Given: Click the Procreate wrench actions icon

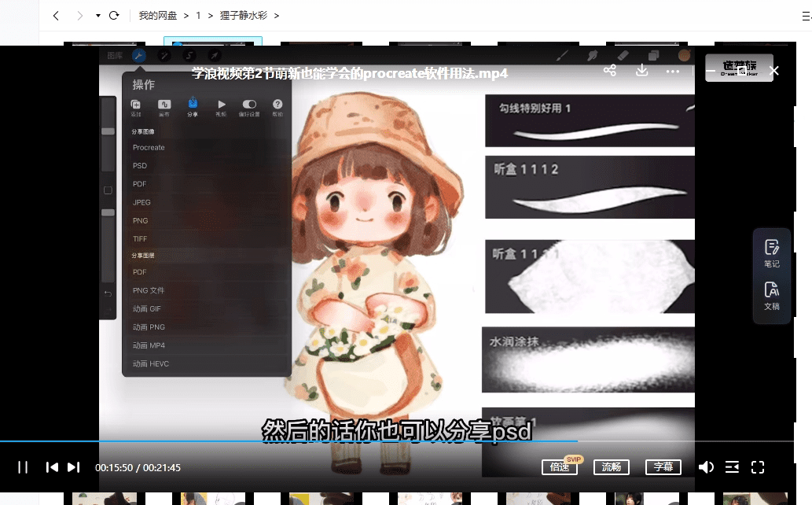Looking at the screenshot, I should [x=139, y=56].
